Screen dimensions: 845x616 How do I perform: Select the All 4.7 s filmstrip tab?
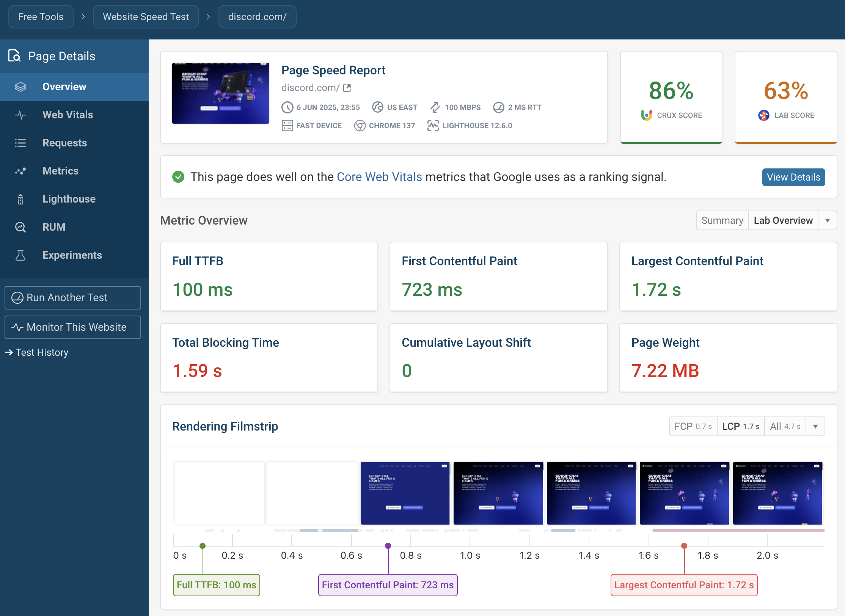[x=785, y=426]
